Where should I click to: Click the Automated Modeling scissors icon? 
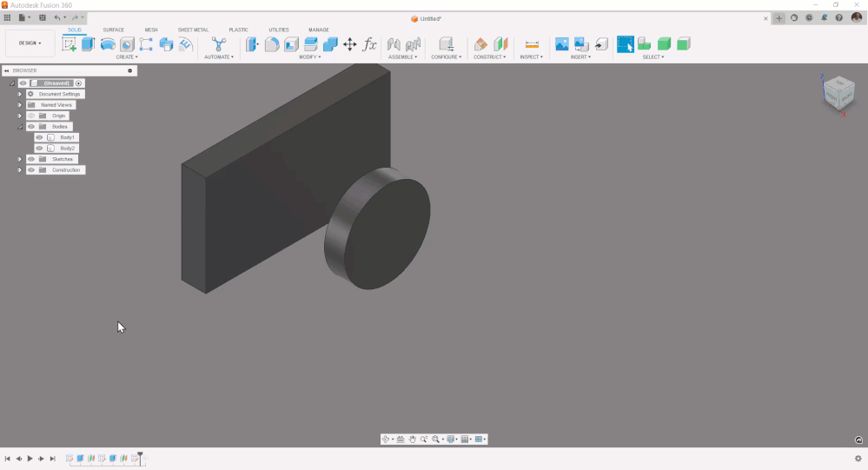[219, 44]
